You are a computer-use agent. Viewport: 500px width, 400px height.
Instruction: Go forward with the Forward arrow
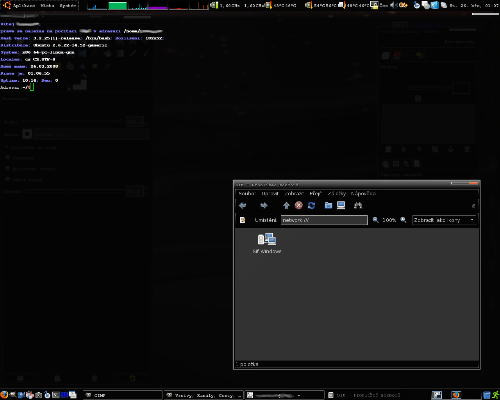[x=264, y=205]
